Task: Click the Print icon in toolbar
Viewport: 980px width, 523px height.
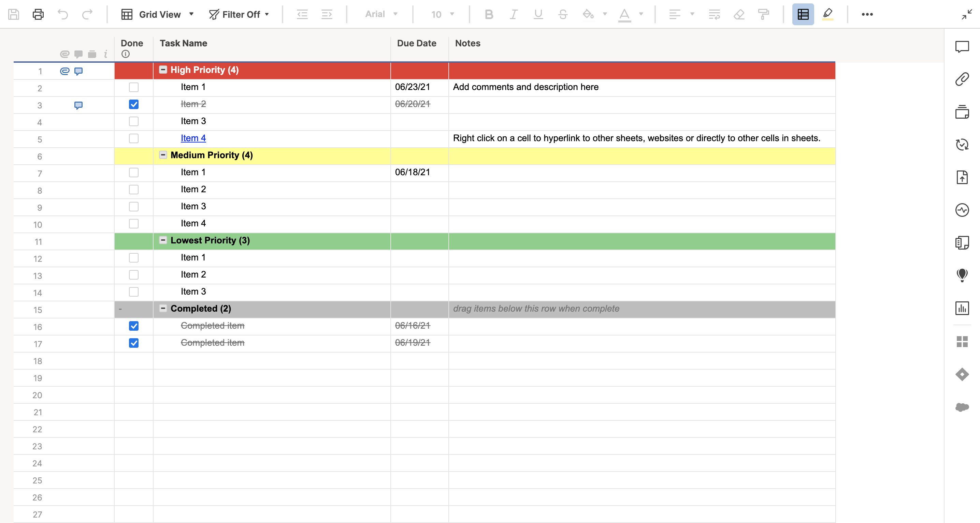Action: tap(38, 14)
